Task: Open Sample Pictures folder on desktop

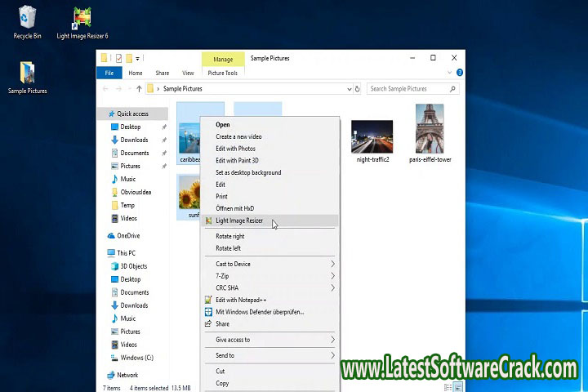Action: pyautogui.click(x=27, y=73)
